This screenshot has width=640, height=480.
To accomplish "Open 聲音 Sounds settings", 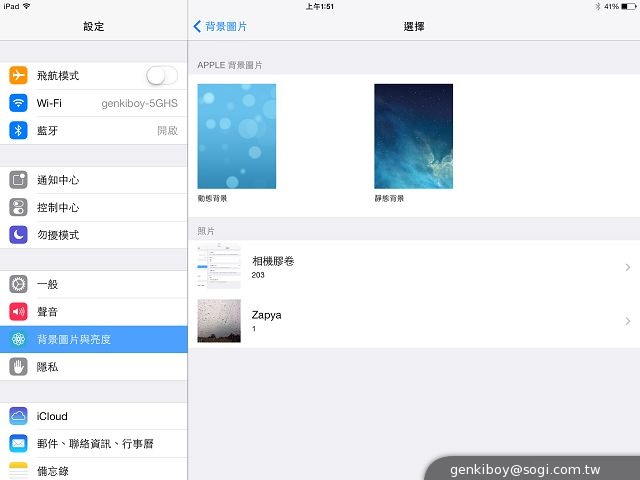I will (x=93, y=312).
